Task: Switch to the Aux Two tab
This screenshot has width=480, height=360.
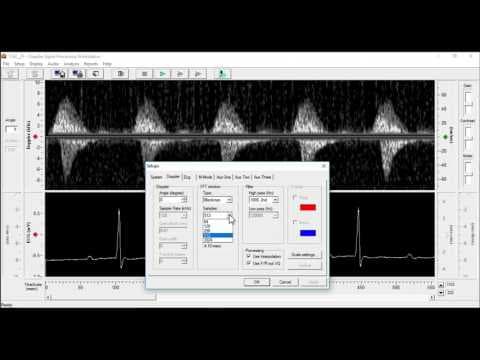Action: tap(242, 177)
